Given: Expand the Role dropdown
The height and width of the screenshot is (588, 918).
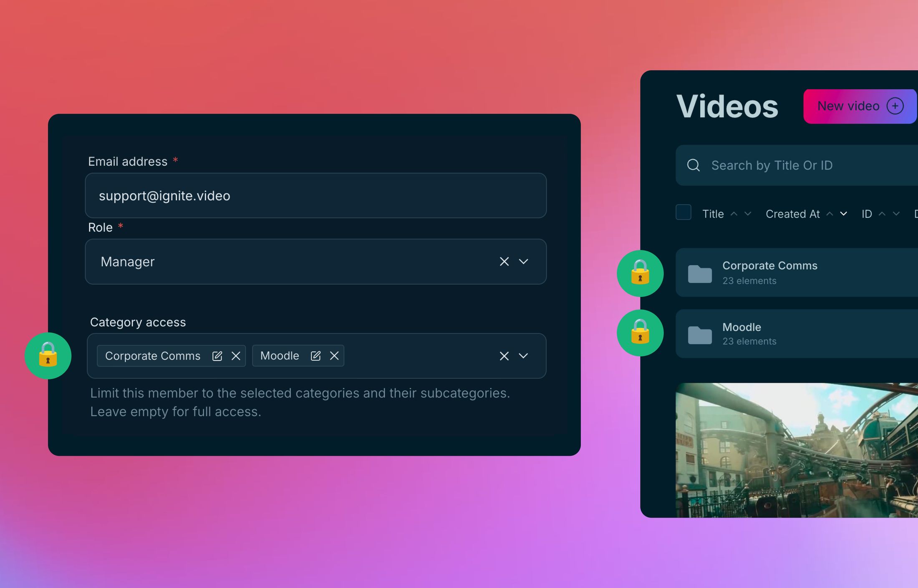Looking at the screenshot, I should click(524, 262).
